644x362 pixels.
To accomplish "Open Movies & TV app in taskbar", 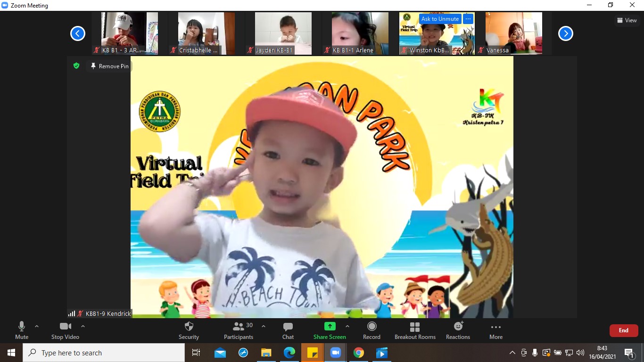I will point(382,353).
